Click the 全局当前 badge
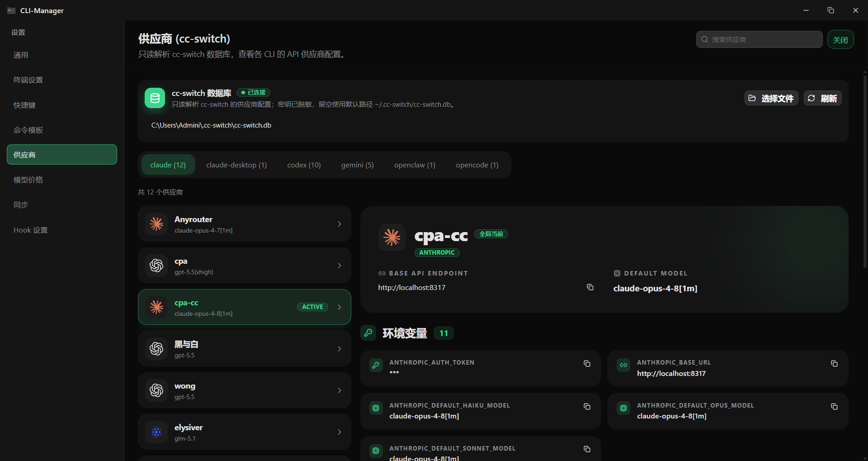 (x=491, y=234)
